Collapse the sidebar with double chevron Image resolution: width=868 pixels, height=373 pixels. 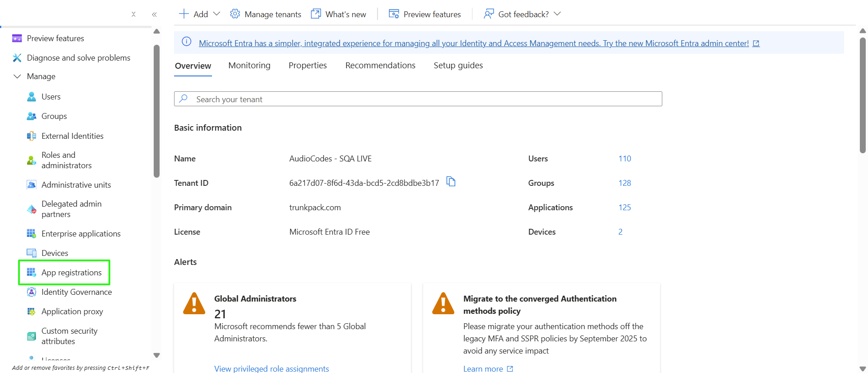pos(154,14)
